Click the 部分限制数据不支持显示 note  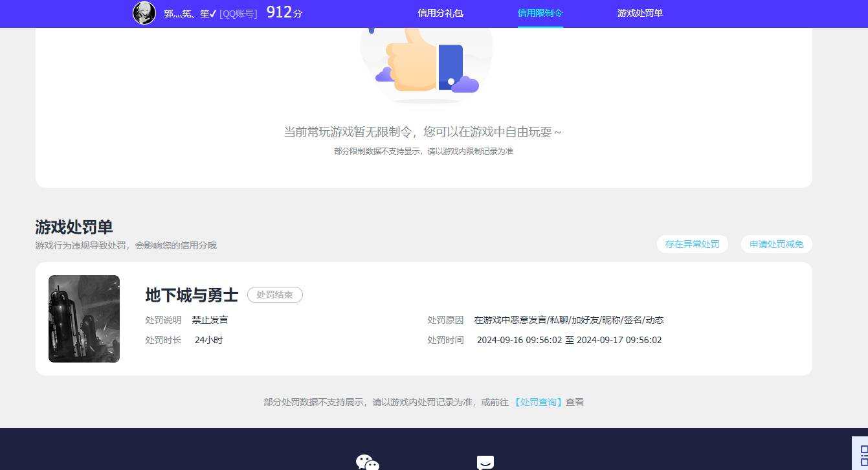(x=423, y=151)
